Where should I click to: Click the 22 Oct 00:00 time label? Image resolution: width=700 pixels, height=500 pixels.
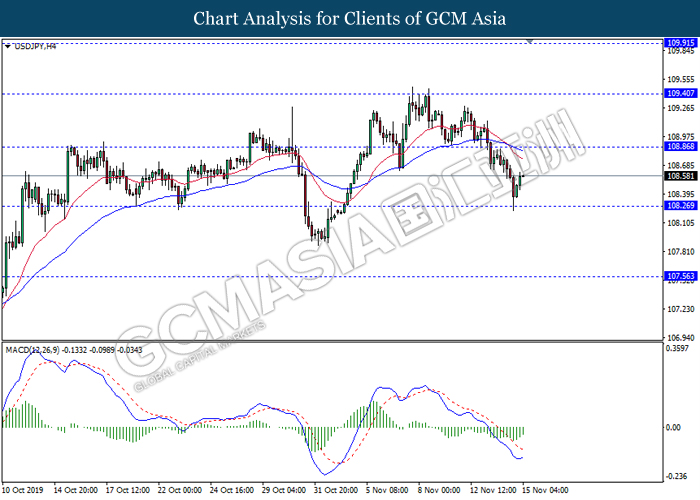click(180, 490)
